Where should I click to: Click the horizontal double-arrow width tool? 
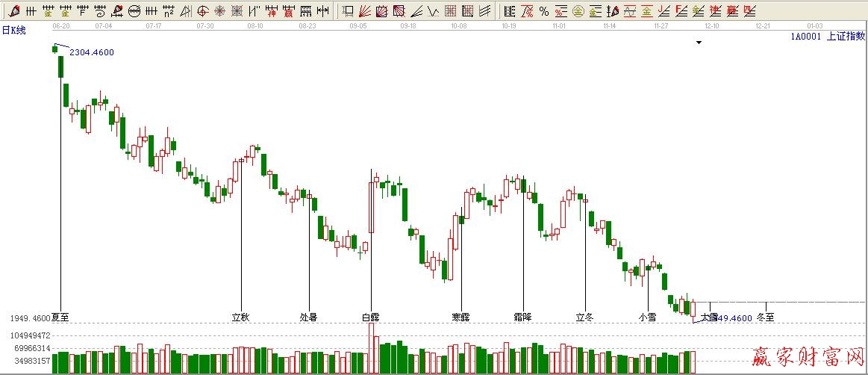coord(322,11)
